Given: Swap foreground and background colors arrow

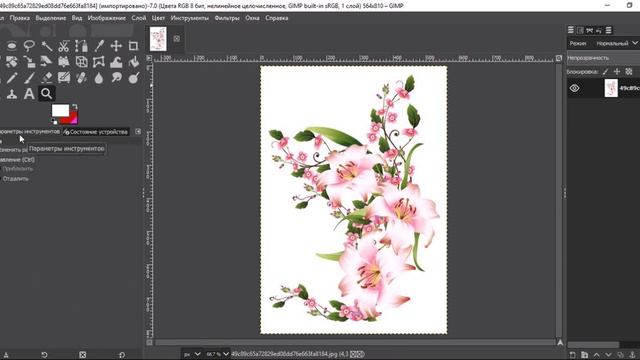Looking at the screenshot, I should pos(75,107).
